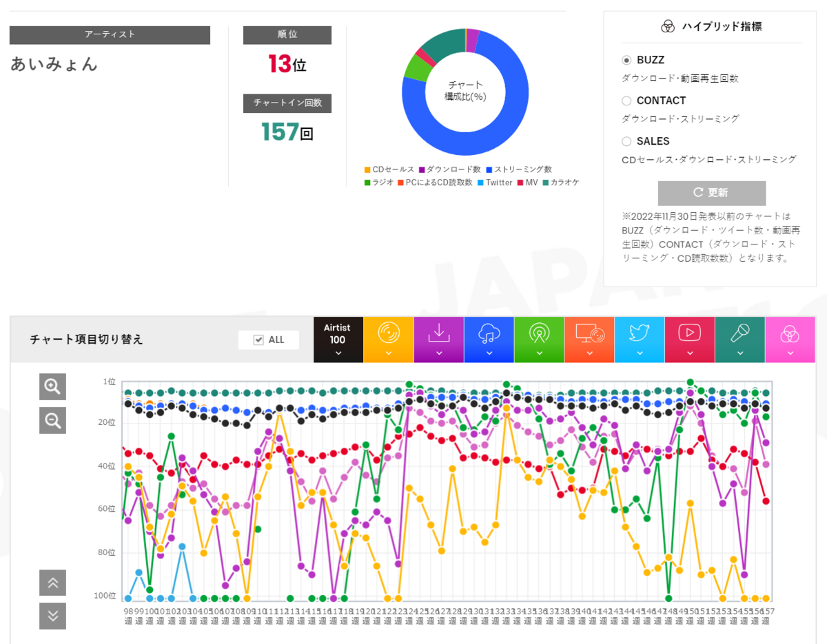Click the 60位 y-axis label
The width and height of the screenshot is (827, 644).
[x=108, y=509]
